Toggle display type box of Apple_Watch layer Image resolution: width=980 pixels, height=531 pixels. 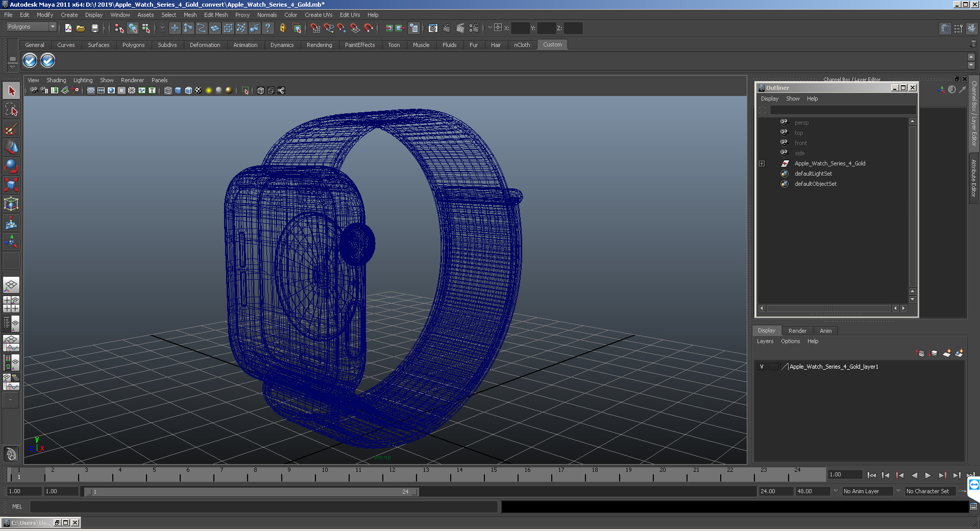pos(774,367)
